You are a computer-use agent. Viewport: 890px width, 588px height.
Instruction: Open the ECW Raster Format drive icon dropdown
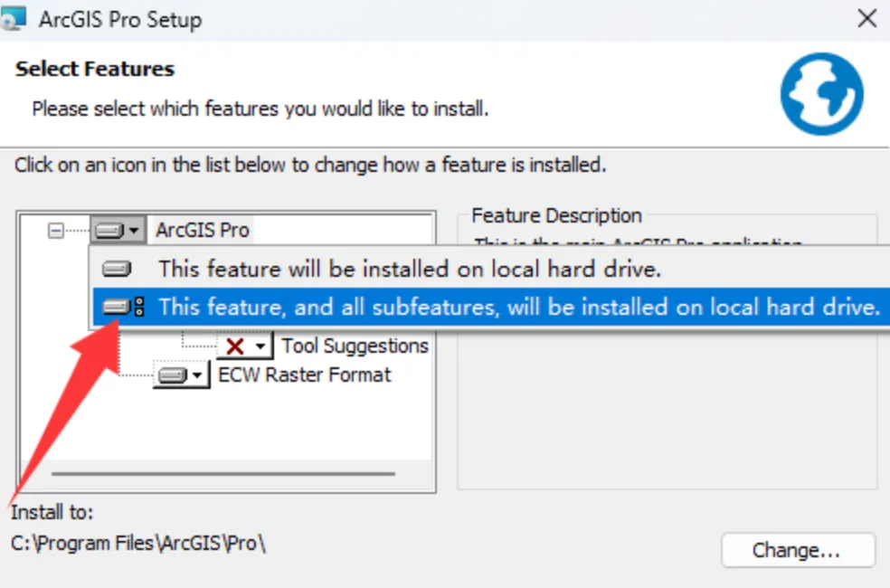tap(182, 375)
